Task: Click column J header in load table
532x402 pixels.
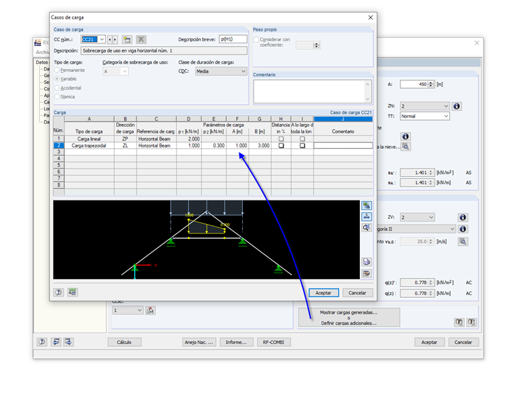Action: coord(343,119)
